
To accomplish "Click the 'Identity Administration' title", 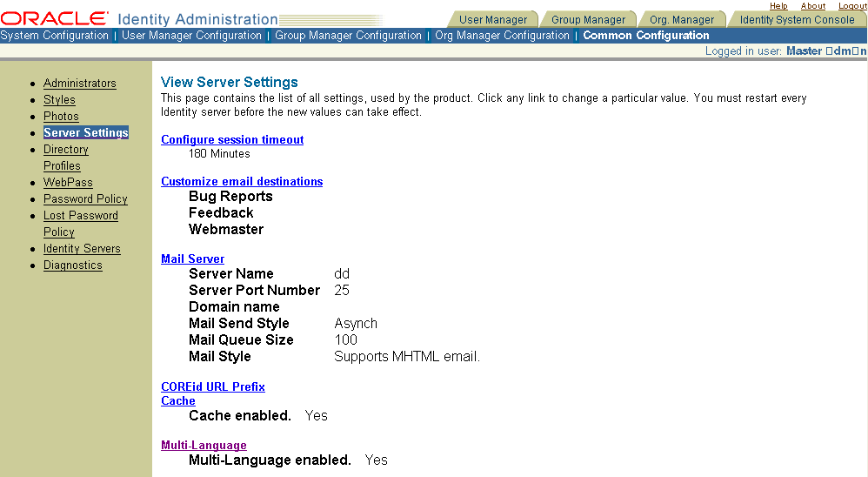I will click(x=197, y=19).
